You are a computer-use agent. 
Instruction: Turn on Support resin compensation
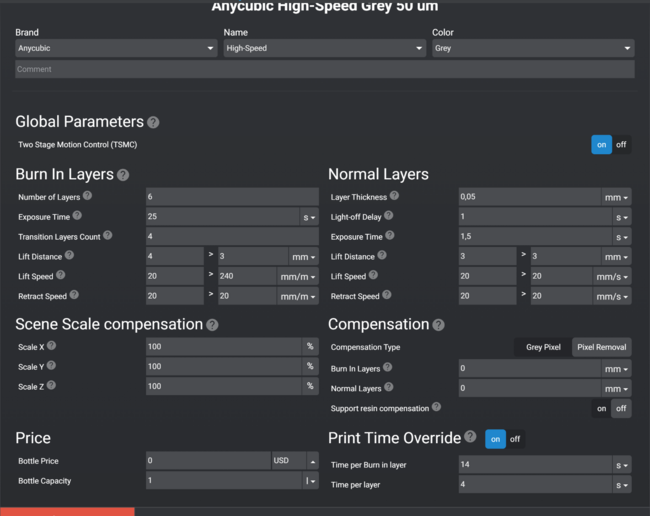[x=601, y=408]
